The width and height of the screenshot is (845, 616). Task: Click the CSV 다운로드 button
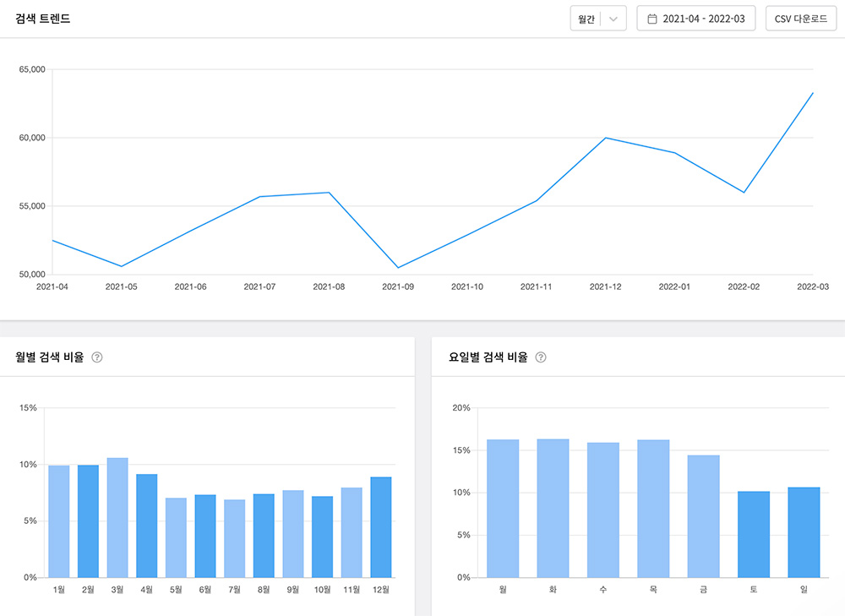coord(801,19)
